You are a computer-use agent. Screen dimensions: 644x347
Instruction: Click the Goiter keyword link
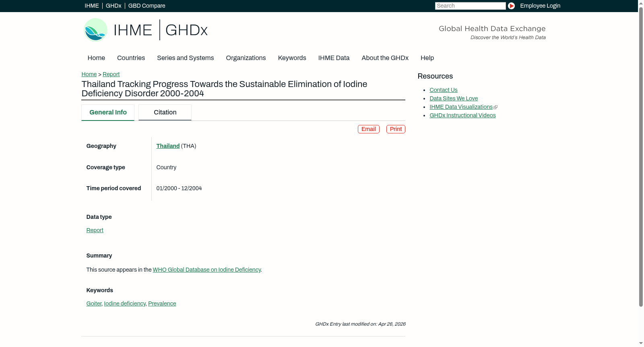click(94, 303)
